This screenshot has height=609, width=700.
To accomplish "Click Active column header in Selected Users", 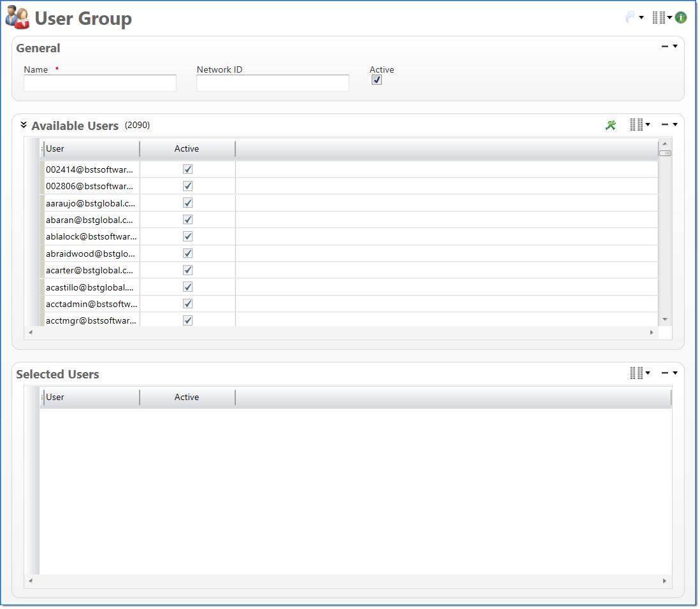I will click(187, 398).
